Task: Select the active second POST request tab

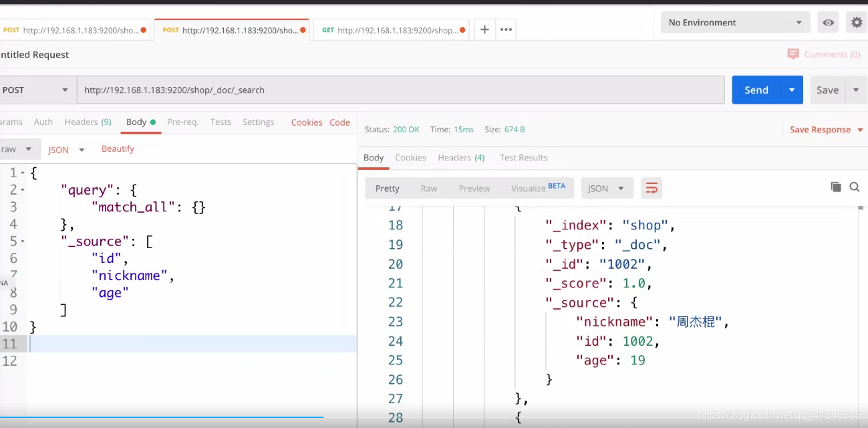Action: pyautogui.click(x=232, y=30)
